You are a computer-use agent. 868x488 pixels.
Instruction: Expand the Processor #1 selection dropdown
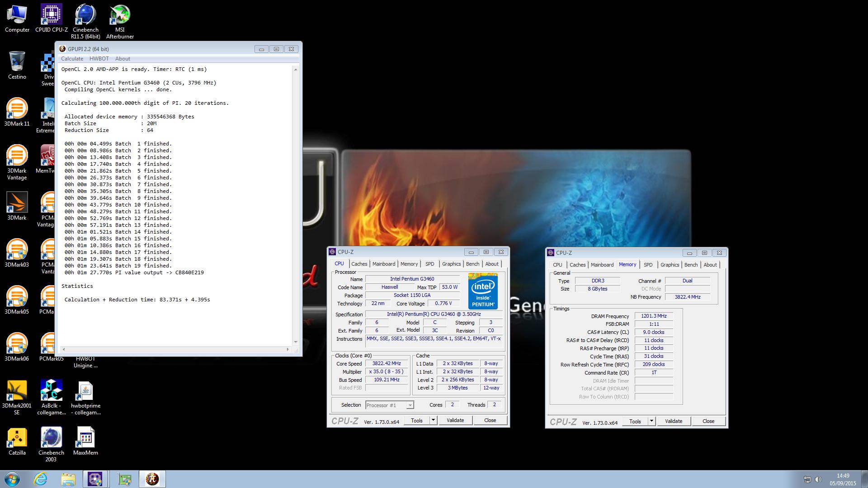410,405
